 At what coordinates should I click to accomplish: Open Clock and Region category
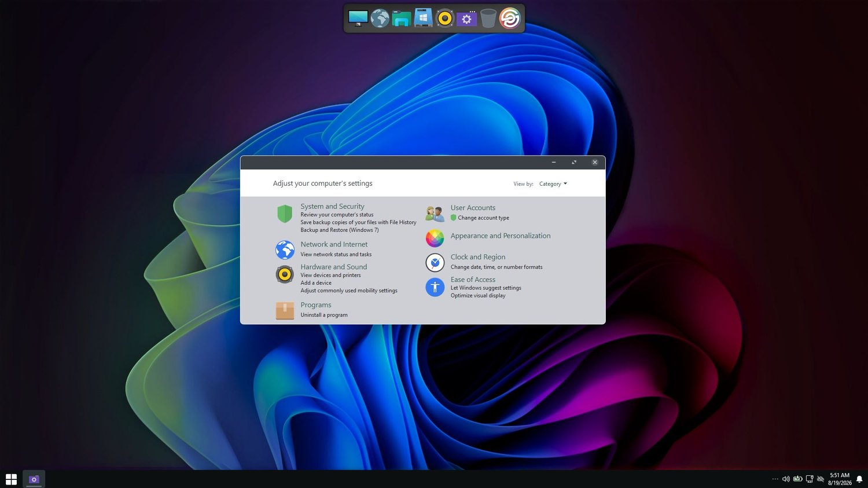478,257
